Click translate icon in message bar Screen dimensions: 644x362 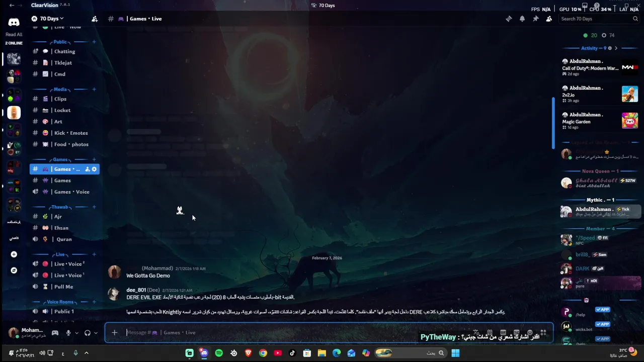(x=475, y=332)
